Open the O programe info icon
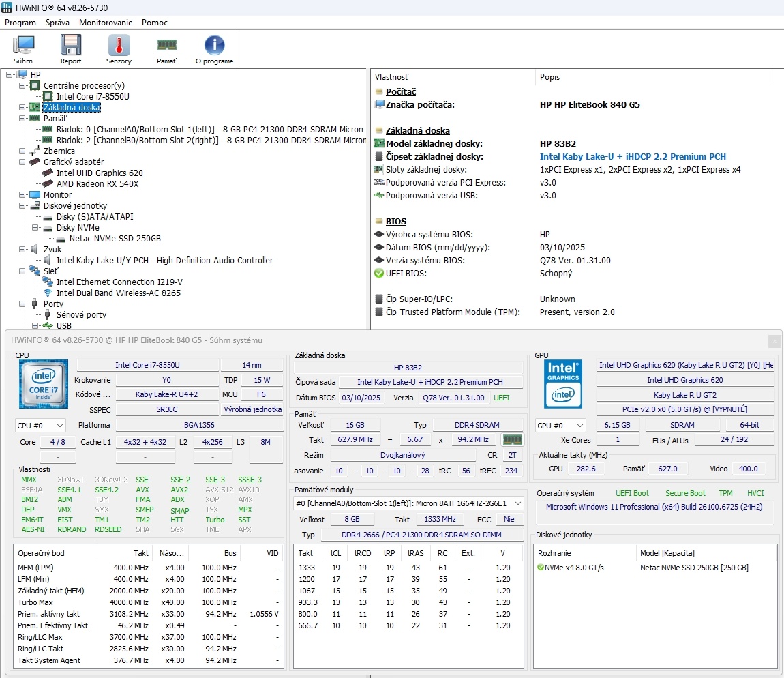The height and width of the screenshot is (678, 784). (213, 45)
